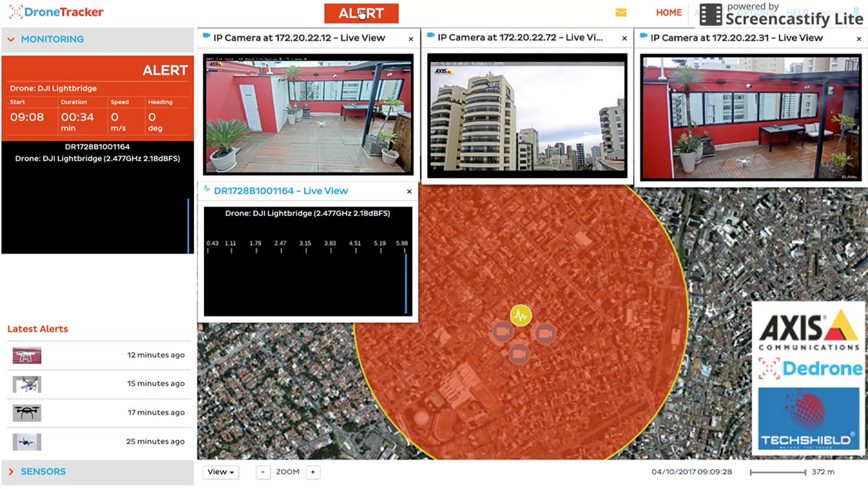Close the IP Camera 172.20.22.12 live view
868x490 pixels.
pos(411,39)
